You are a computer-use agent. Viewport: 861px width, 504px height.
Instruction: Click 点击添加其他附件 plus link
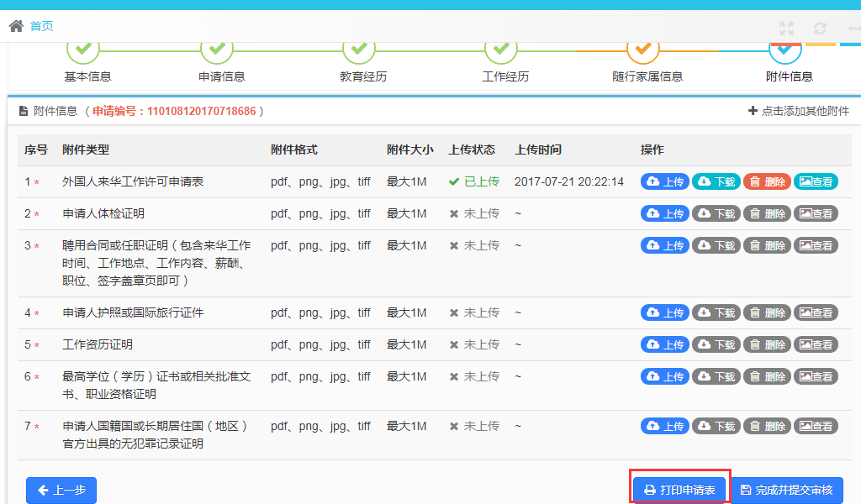[799, 111]
